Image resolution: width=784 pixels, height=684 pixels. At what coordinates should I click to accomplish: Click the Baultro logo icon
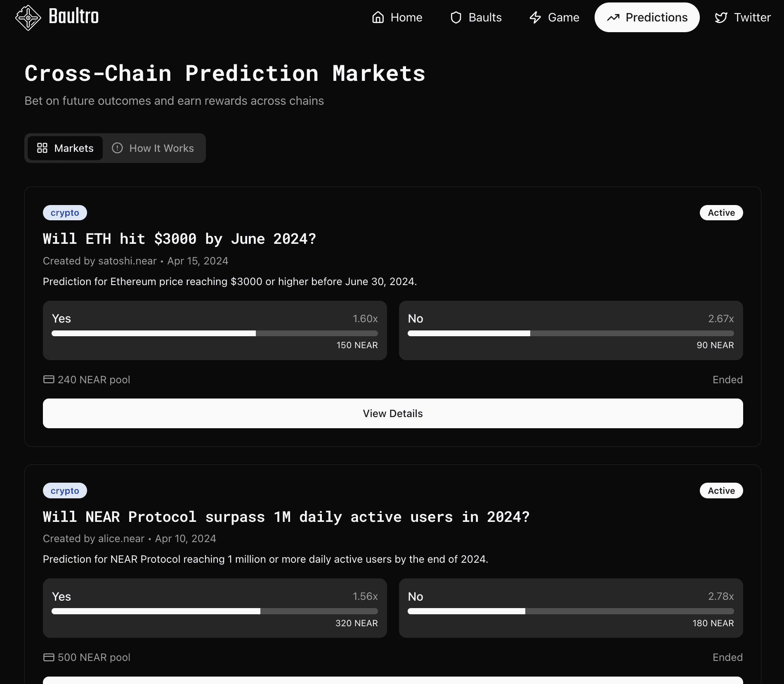click(x=27, y=17)
